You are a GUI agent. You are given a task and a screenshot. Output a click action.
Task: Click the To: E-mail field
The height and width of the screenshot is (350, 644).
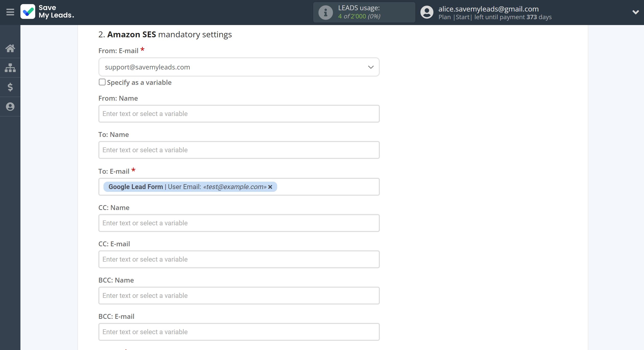239,187
